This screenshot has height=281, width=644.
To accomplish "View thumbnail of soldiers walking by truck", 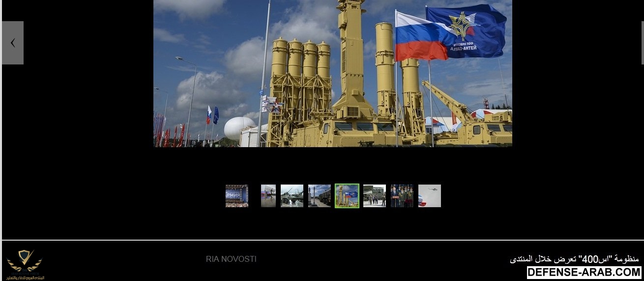I will 375,196.
